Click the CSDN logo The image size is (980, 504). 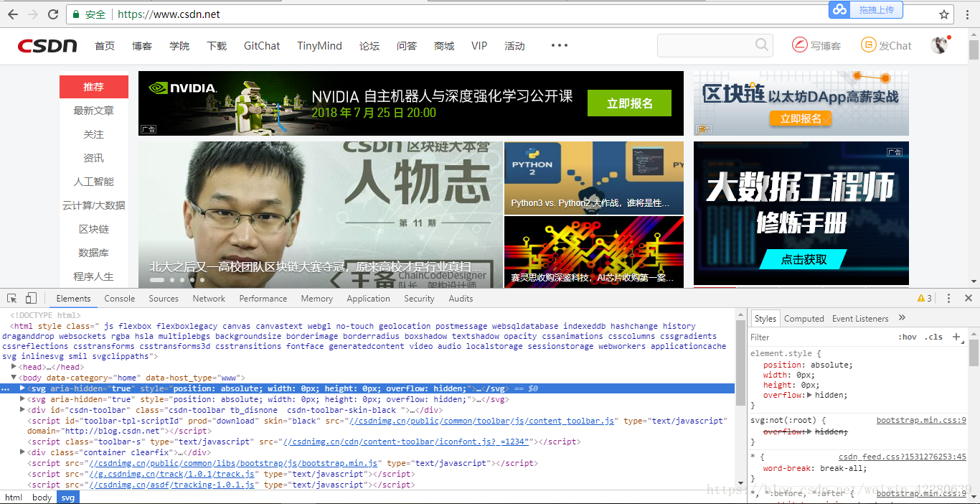pyautogui.click(x=47, y=46)
